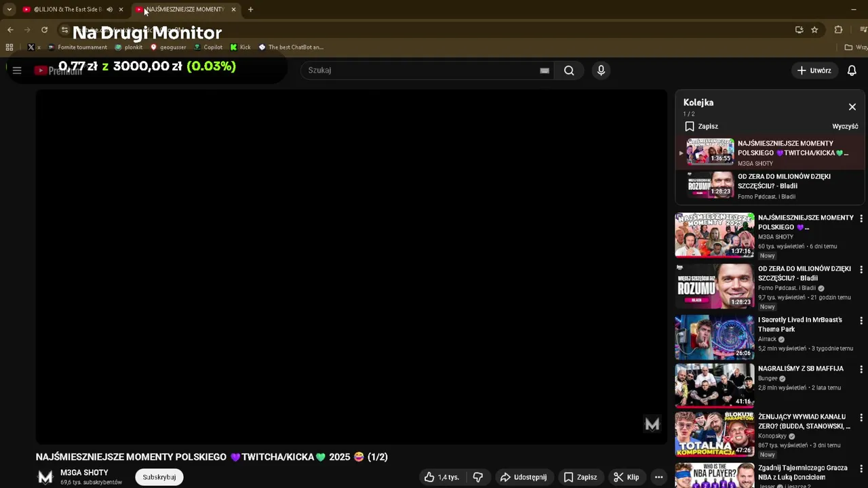Create a clip with Klip button
Viewport: 868px width, 488px height.
626,477
